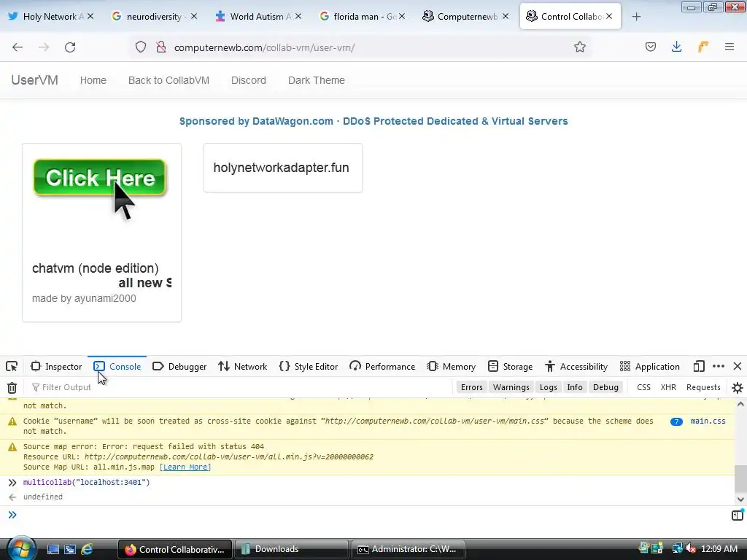Open the Memory tab
The image size is (747, 560).
[451, 366]
